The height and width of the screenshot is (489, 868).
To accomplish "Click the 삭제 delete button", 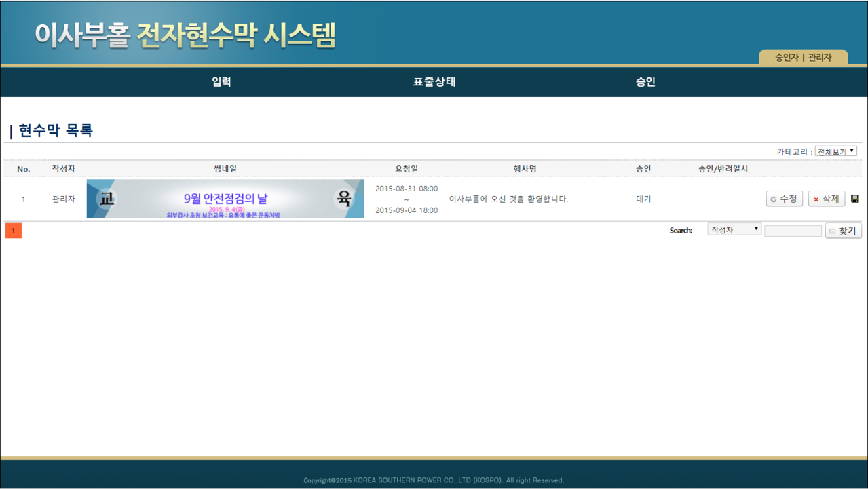I will (827, 199).
